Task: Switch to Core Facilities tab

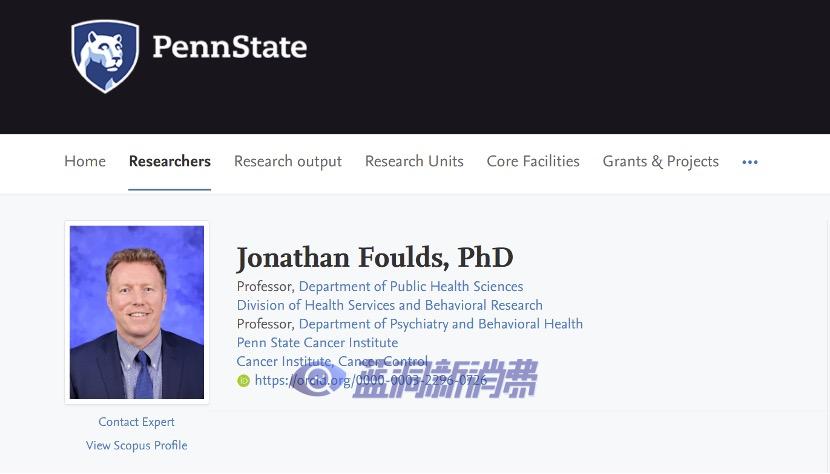Action: (533, 161)
